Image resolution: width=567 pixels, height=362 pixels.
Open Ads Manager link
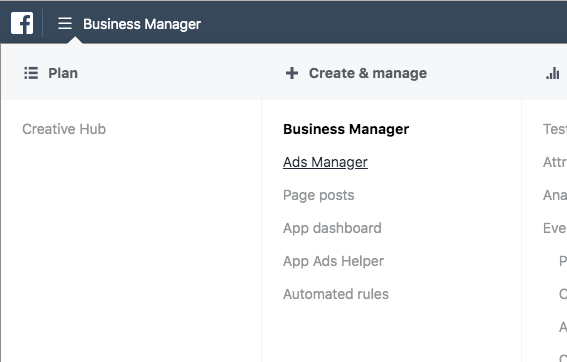coord(325,162)
